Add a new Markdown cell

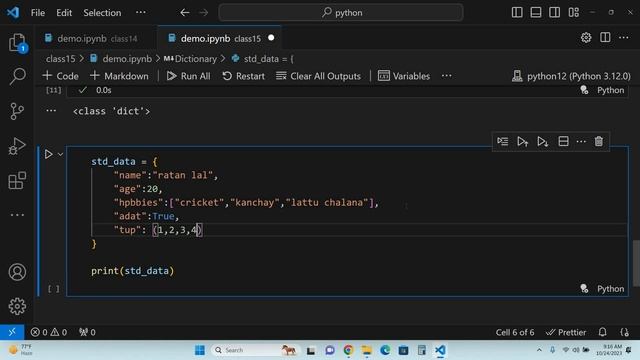(x=119, y=76)
